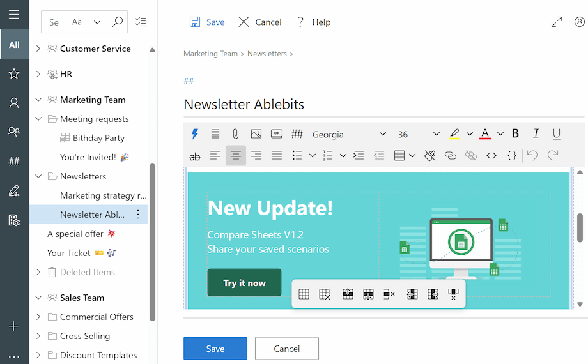588x364 pixels.
Task: Expand the Commercial Offers folder
Action: (38, 317)
